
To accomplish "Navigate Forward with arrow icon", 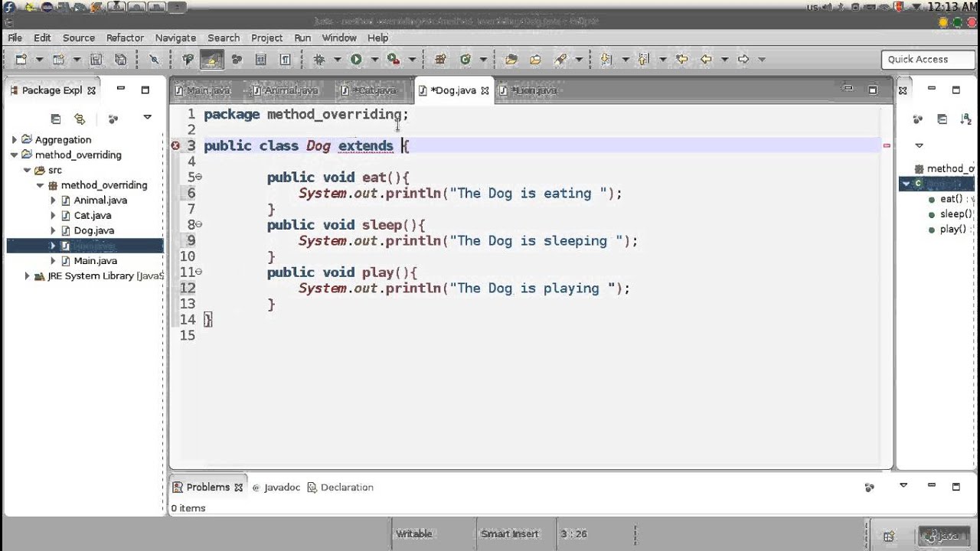I will (x=743, y=59).
